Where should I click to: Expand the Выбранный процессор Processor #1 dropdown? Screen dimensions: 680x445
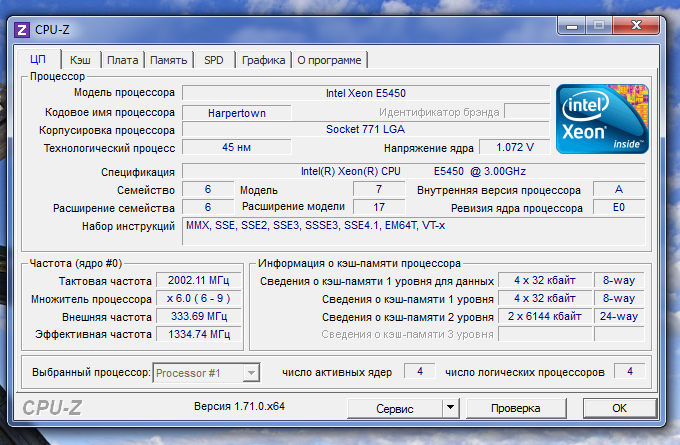point(251,373)
